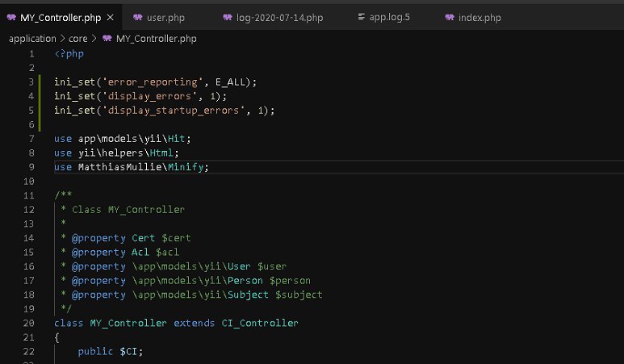Click E_ALL constant on line 3
The height and width of the screenshot is (364, 624).
click(230, 82)
